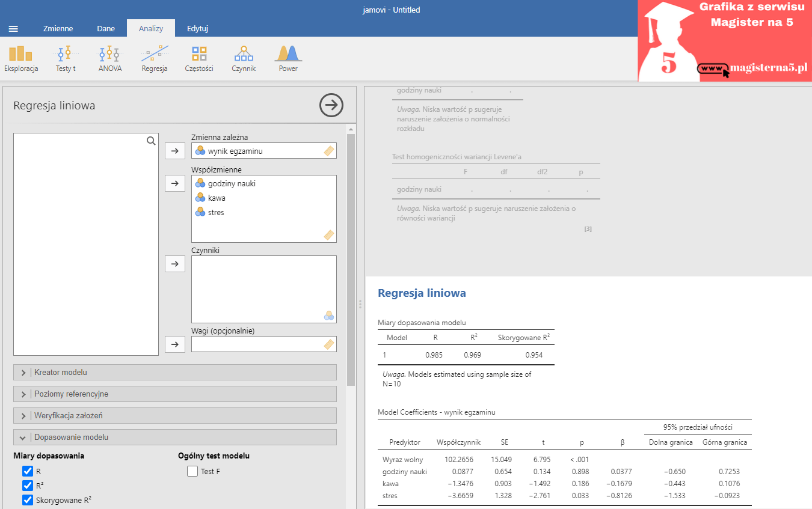812x509 pixels.
Task: Switch to the Edytuj tab
Action: pos(197,29)
